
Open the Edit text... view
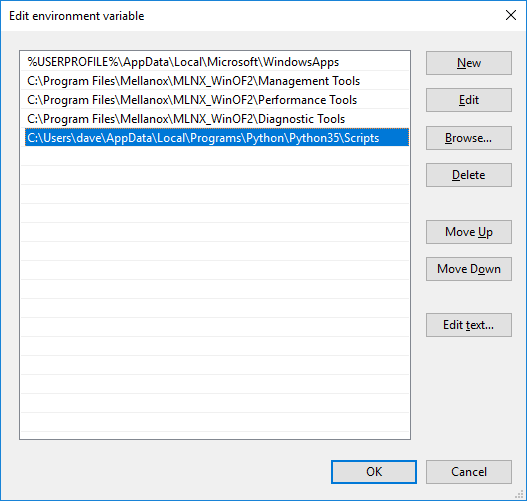click(x=469, y=325)
